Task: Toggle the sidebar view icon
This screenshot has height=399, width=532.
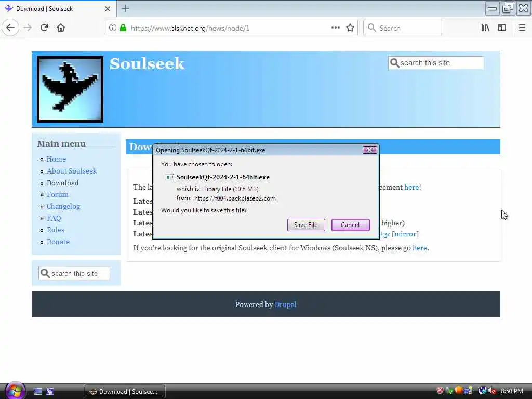Action: [502, 28]
